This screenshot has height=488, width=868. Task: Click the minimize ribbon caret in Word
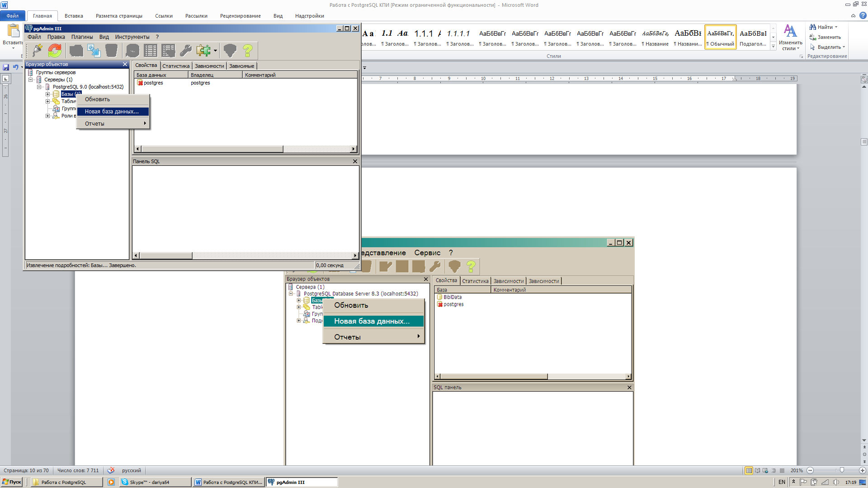click(853, 16)
